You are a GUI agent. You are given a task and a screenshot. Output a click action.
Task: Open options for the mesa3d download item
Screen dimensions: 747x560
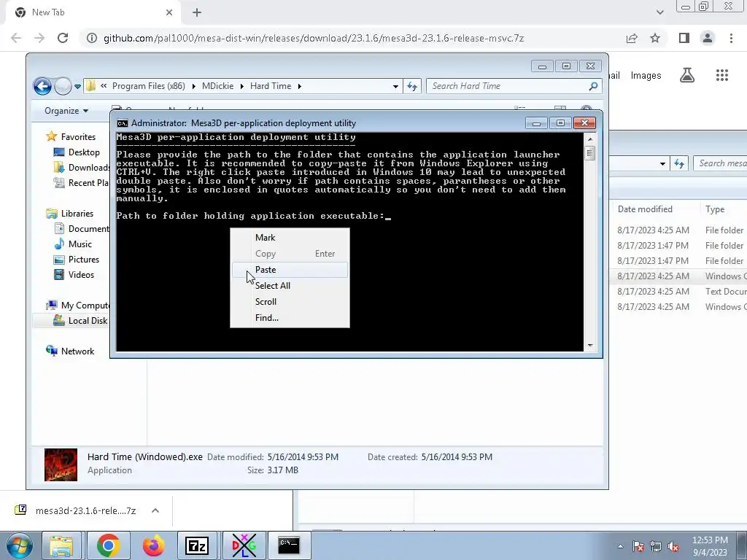coord(155,510)
